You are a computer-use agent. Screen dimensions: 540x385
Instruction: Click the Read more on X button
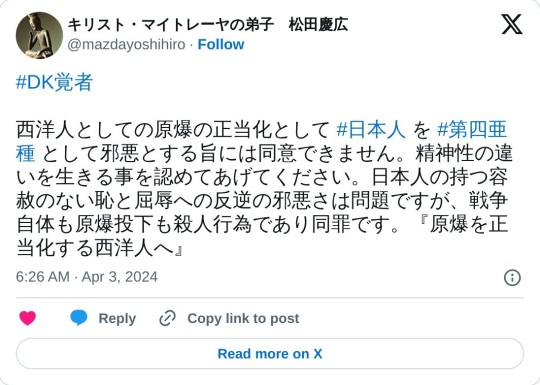pos(270,354)
